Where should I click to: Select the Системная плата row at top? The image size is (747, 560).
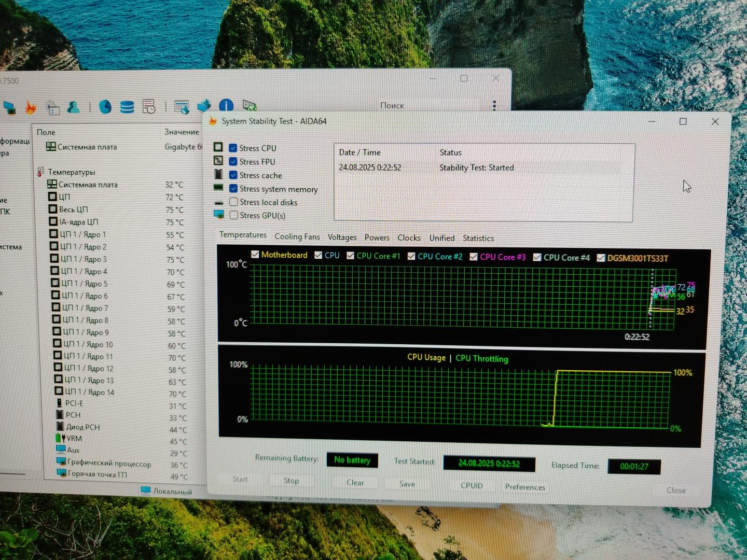87,147
